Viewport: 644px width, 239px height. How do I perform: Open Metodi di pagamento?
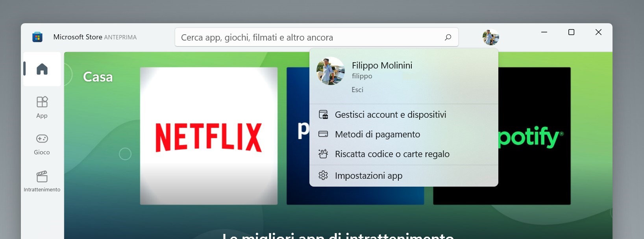[x=404, y=134]
